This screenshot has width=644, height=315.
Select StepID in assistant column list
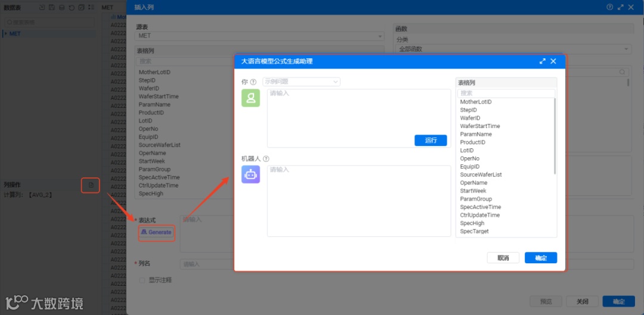click(x=468, y=110)
